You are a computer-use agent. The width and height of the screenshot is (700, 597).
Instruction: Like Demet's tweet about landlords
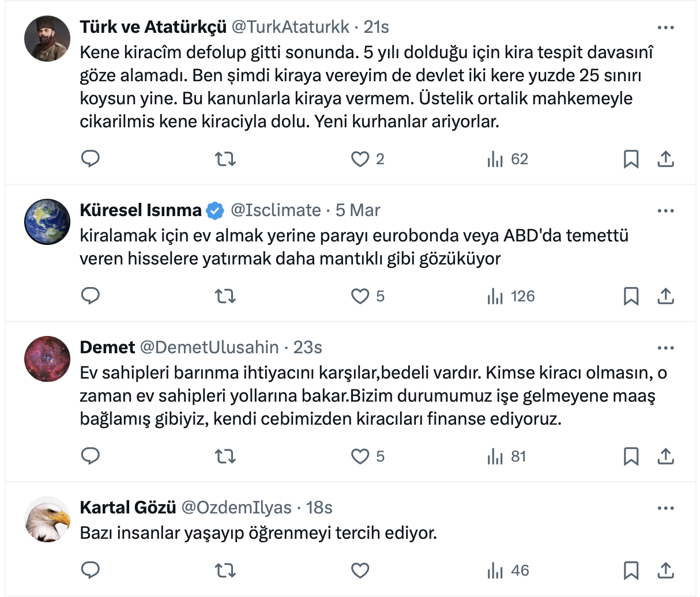(x=360, y=456)
